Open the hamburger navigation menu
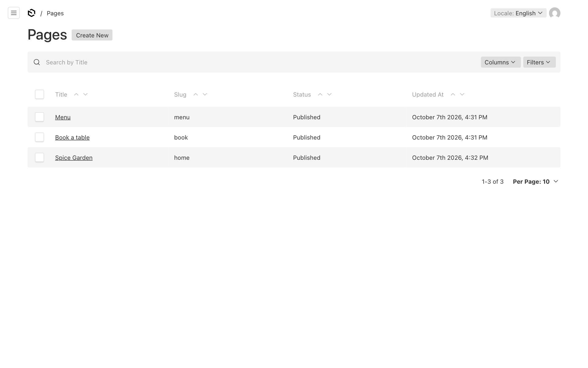Viewport: 588px width, 368px height. (14, 13)
